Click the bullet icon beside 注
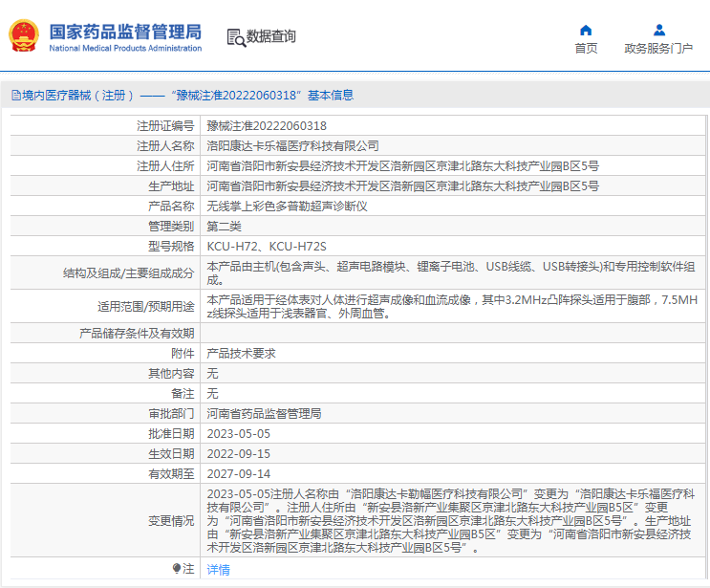 pyautogui.click(x=177, y=568)
